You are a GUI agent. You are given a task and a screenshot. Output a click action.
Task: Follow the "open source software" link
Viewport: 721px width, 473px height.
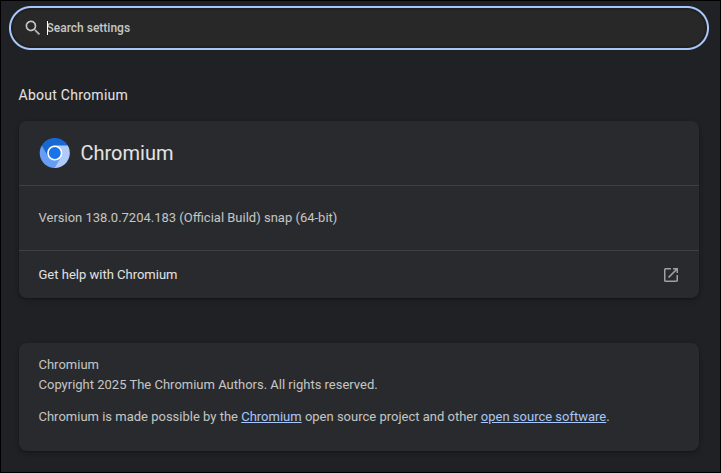click(x=543, y=416)
